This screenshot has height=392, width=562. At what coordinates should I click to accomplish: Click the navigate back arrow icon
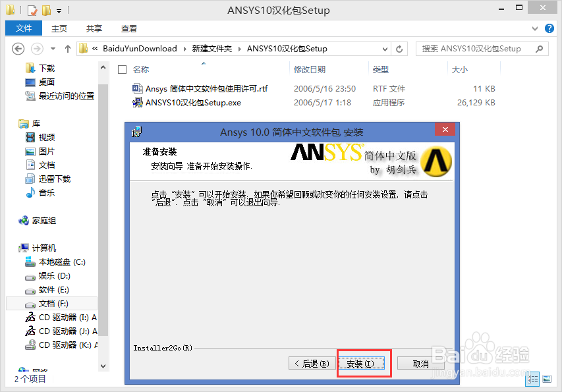coord(18,48)
